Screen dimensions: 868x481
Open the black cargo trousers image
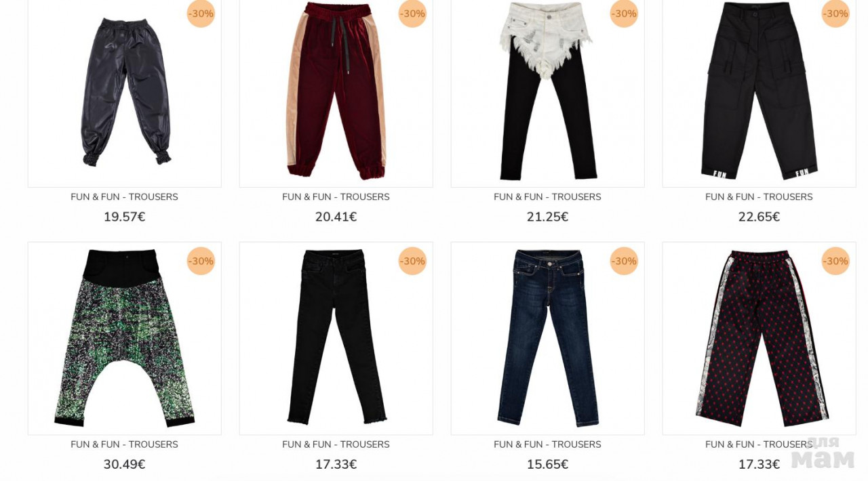pyautogui.click(x=759, y=93)
